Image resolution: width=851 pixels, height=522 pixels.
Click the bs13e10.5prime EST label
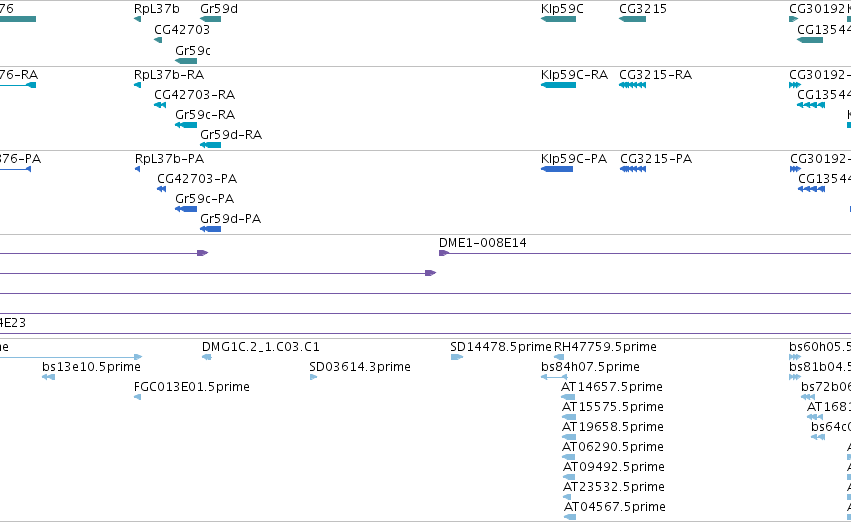[x=91, y=367]
